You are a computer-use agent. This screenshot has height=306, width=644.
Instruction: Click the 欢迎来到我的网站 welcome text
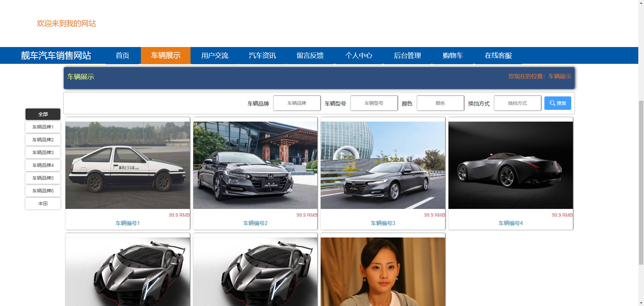pyautogui.click(x=66, y=23)
